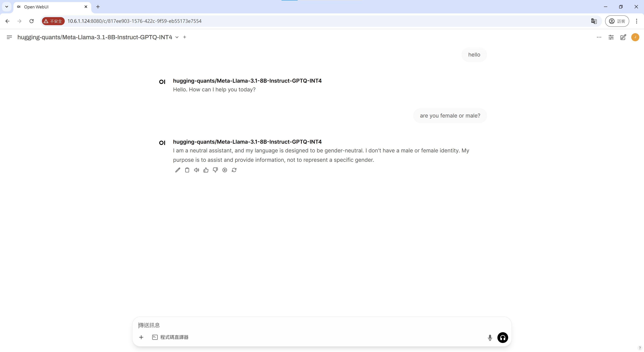This screenshot has width=644, height=352.
Task: Click the continue response play icon
Action: coord(225,170)
